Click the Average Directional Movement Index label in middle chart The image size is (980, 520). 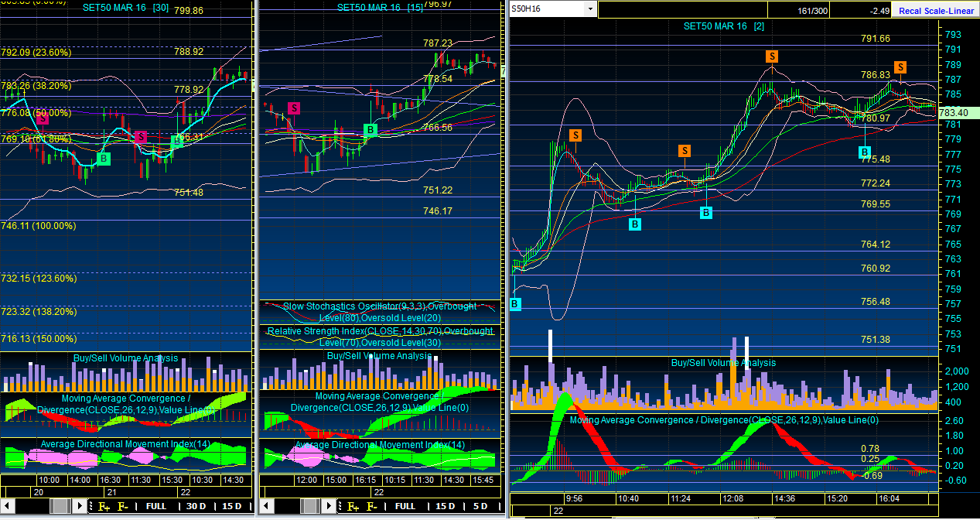[380, 445]
